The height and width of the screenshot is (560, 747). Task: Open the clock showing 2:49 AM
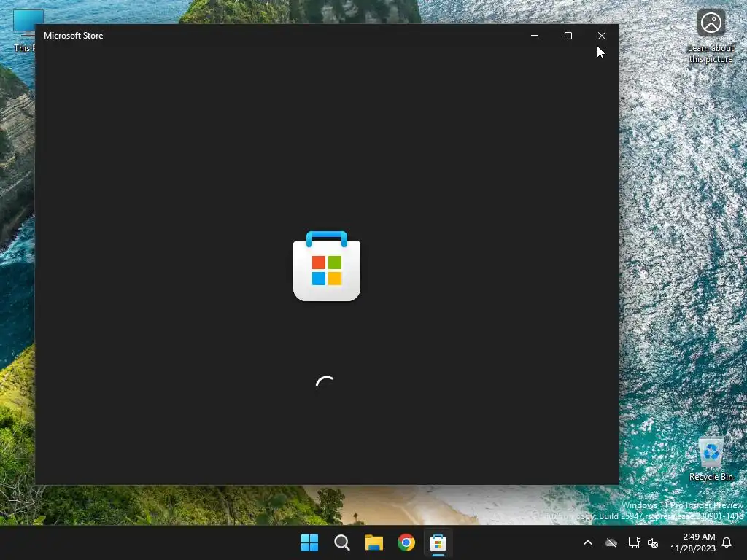[693, 542]
